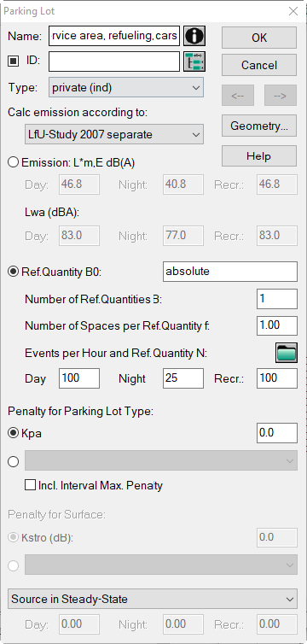This screenshot has height=644, width=307.
Task: Open the Geometry... dialog
Action: tap(259, 126)
